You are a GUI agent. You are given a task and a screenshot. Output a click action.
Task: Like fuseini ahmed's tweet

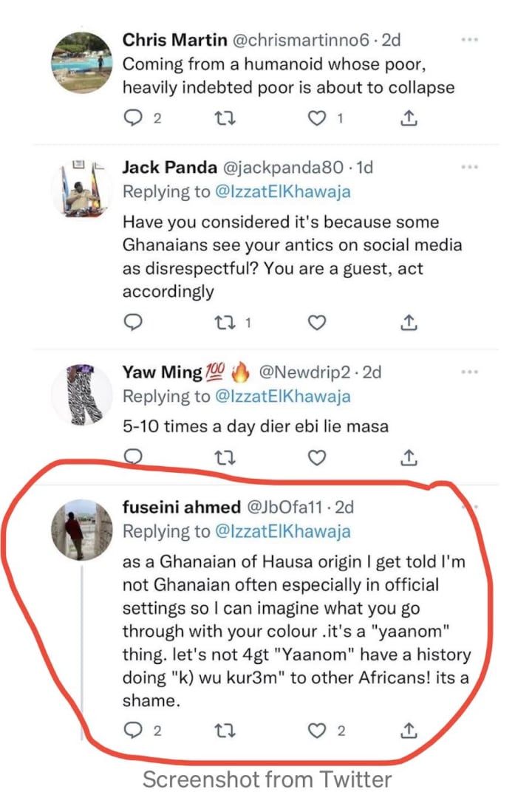tap(317, 730)
